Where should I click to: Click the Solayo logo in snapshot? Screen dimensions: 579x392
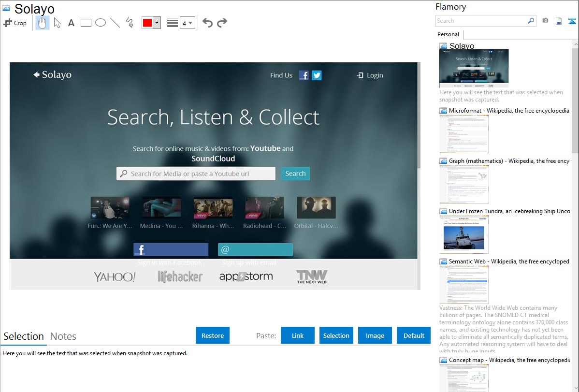pos(52,74)
